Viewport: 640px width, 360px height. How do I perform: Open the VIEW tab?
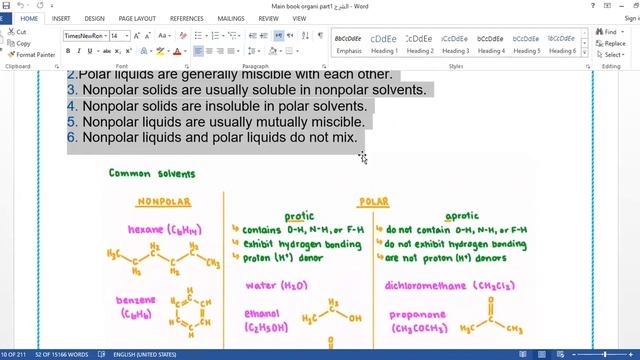pyautogui.click(x=299, y=19)
